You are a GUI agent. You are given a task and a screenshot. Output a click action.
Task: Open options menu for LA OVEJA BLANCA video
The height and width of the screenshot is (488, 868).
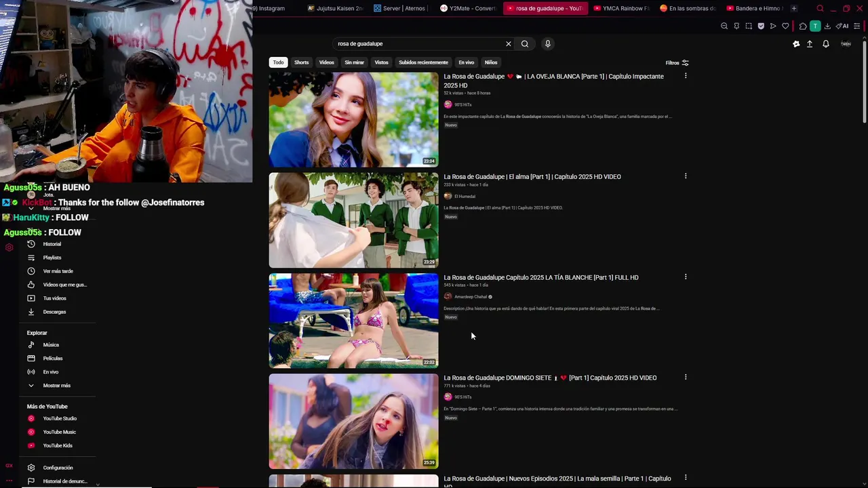(x=686, y=76)
